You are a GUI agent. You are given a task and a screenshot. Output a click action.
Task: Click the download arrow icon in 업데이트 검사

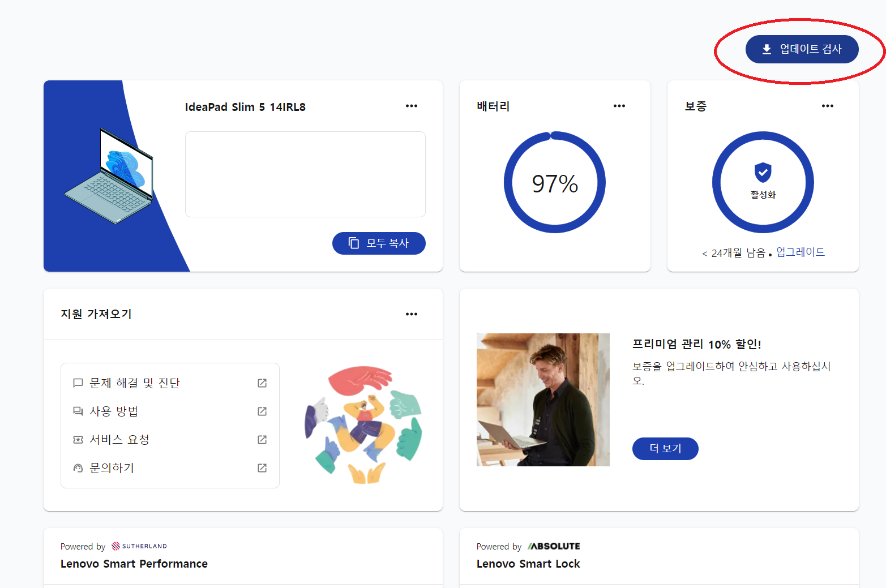coord(767,49)
